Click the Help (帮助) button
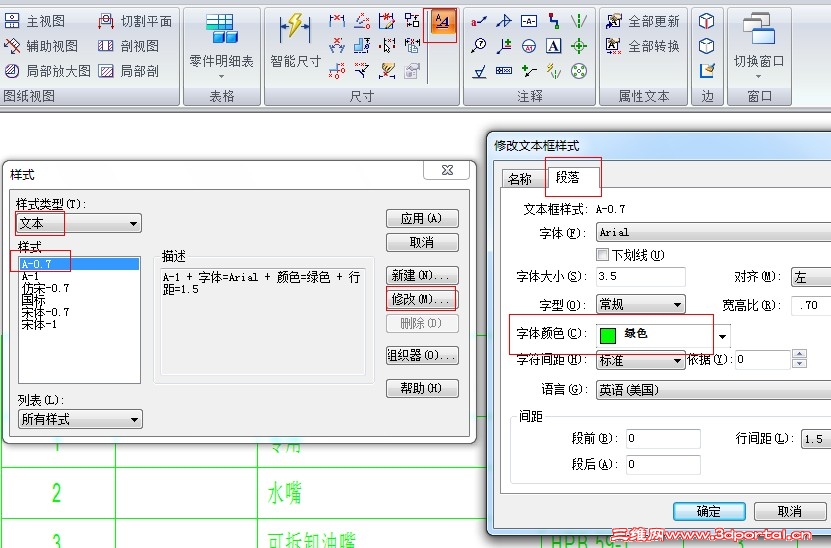Image resolution: width=831 pixels, height=548 pixels. pyautogui.click(x=422, y=388)
